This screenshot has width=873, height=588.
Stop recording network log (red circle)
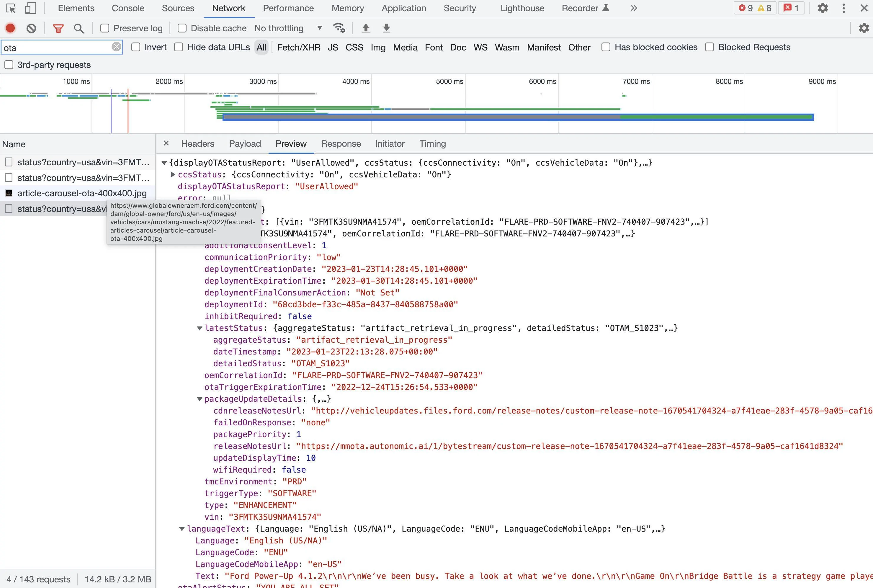coord(11,28)
